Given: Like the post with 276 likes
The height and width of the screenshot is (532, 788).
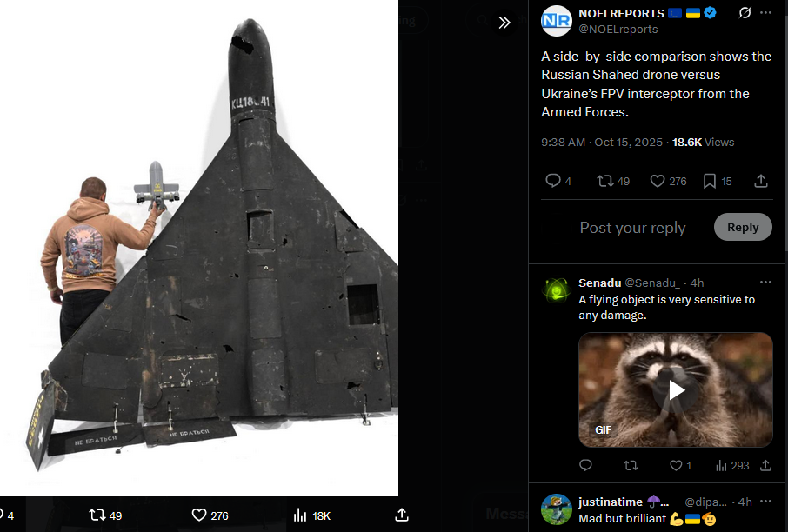Looking at the screenshot, I should pos(668,181).
